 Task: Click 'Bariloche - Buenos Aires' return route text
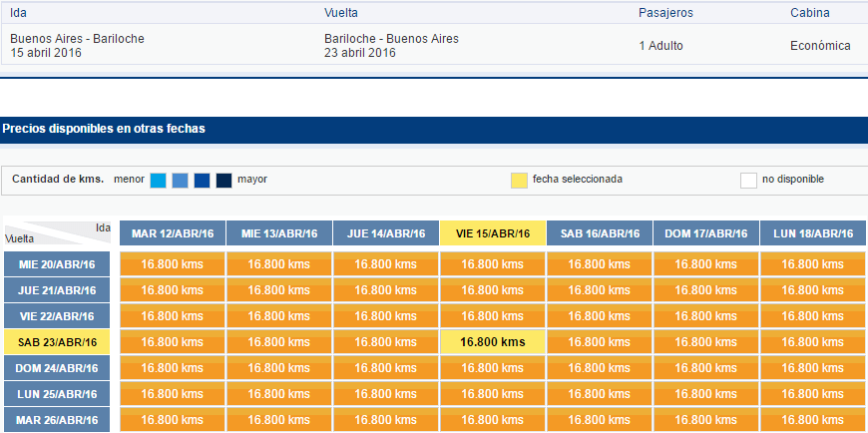point(391,39)
